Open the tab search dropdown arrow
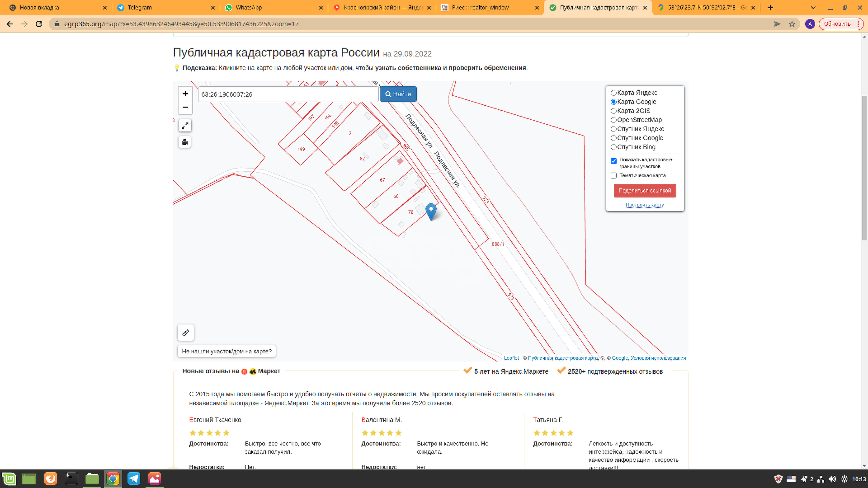Viewport: 868px width, 488px height. tap(813, 8)
